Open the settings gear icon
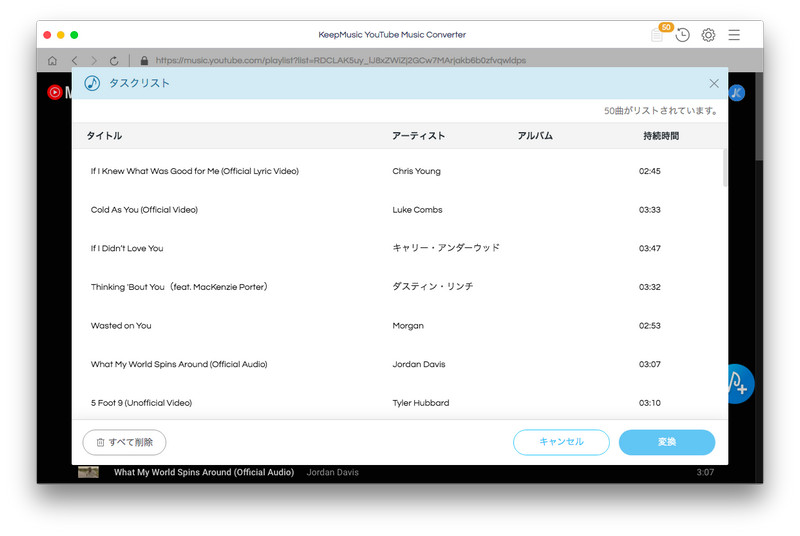The image size is (800, 536). click(708, 35)
